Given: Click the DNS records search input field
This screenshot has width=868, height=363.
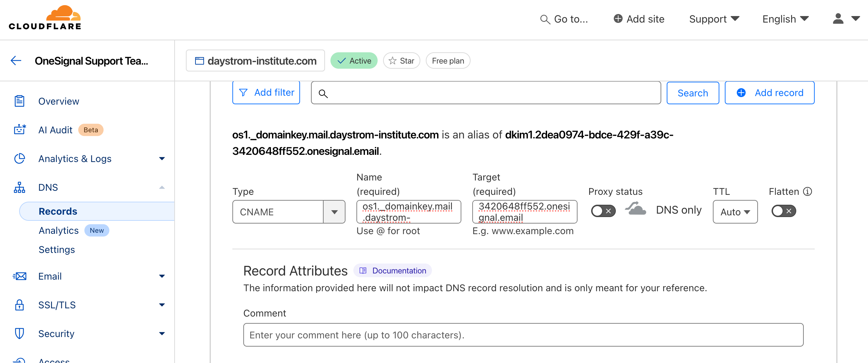Looking at the screenshot, I should [x=486, y=93].
